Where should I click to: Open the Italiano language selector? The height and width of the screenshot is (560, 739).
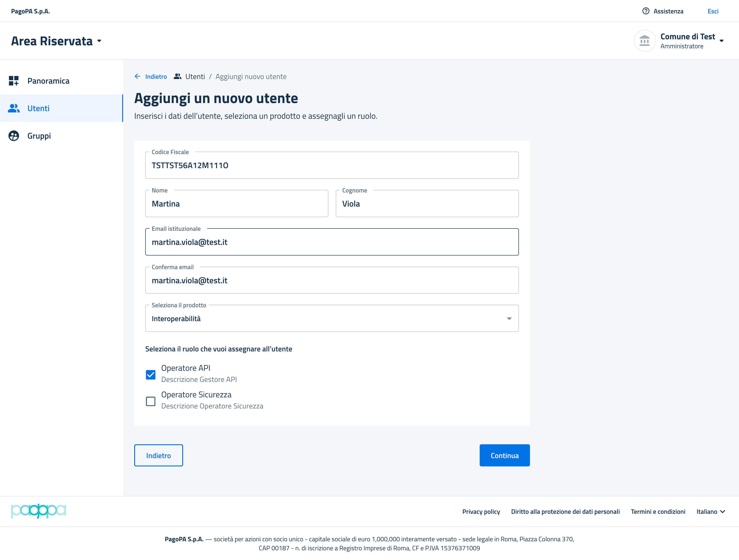pos(710,511)
